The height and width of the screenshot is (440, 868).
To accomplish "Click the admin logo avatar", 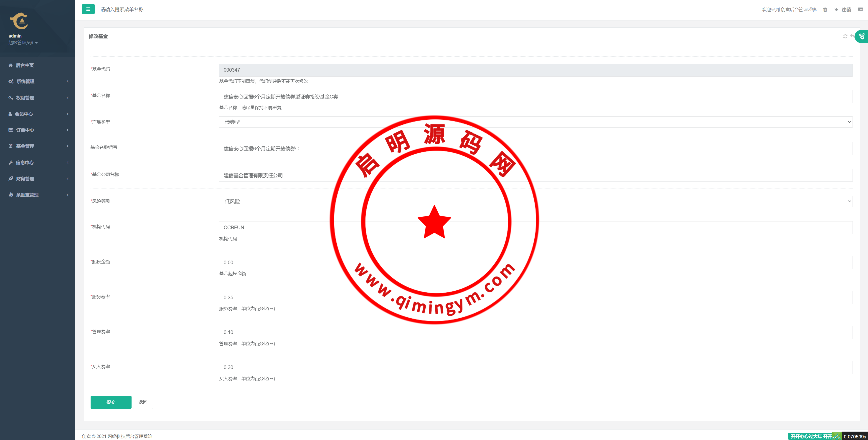I will (19, 21).
